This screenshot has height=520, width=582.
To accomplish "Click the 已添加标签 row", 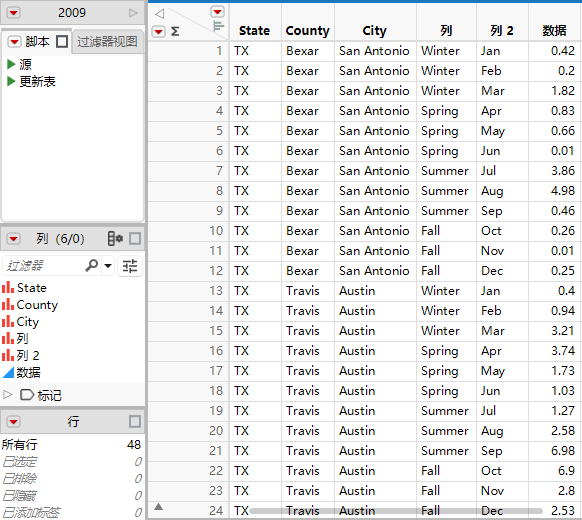I will click(x=72, y=512).
